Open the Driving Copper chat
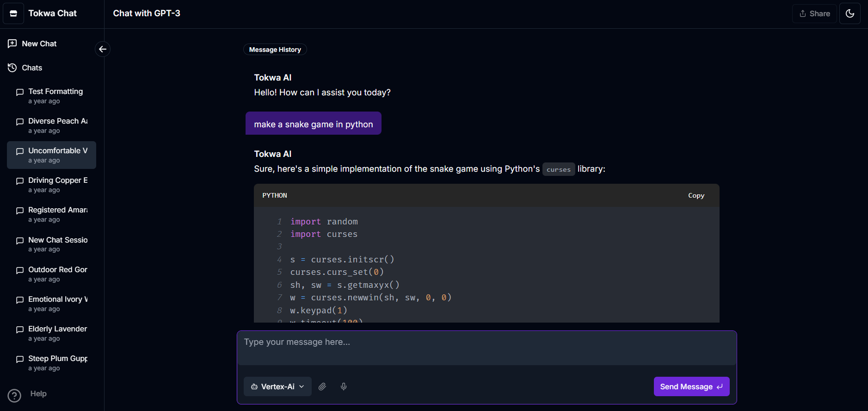Viewport: 868px width, 411px height. (x=57, y=185)
